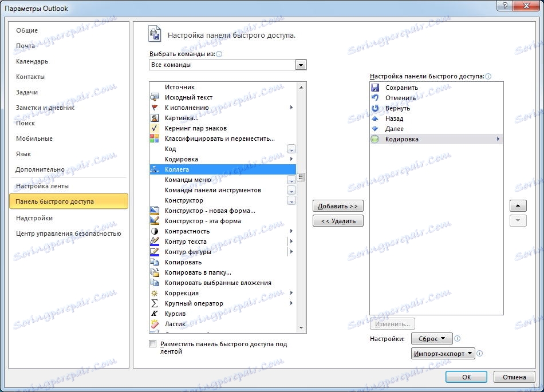Click the Коллега command icon
Image resolution: width=544 pixels, height=392 pixels.
(x=155, y=169)
